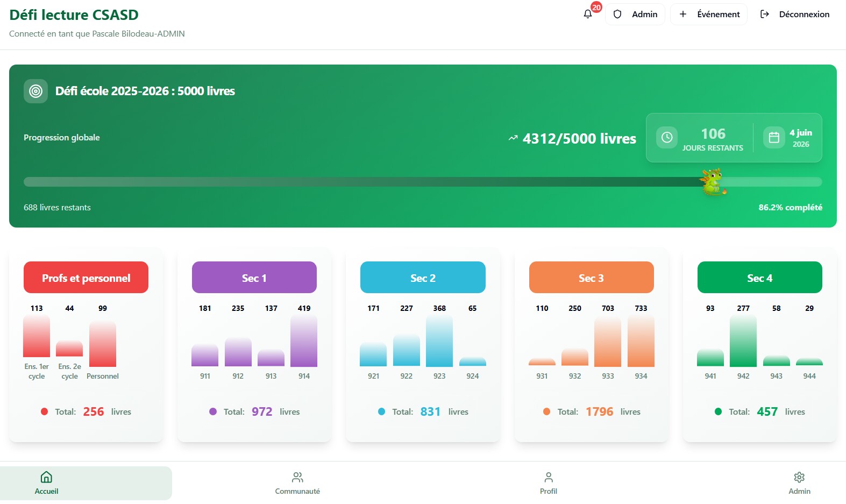Switch to the Communauté tab label
This screenshot has width=846, height=504.
[x=297, y=491]
